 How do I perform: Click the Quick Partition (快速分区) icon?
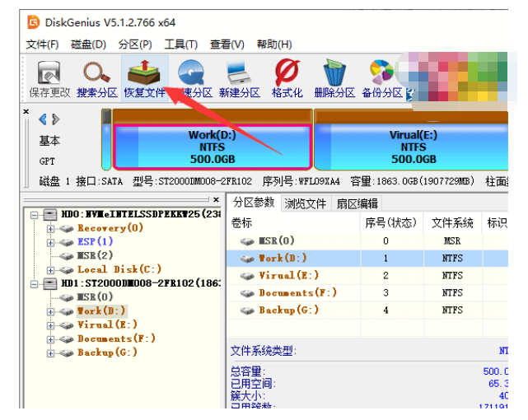[192, 77]
